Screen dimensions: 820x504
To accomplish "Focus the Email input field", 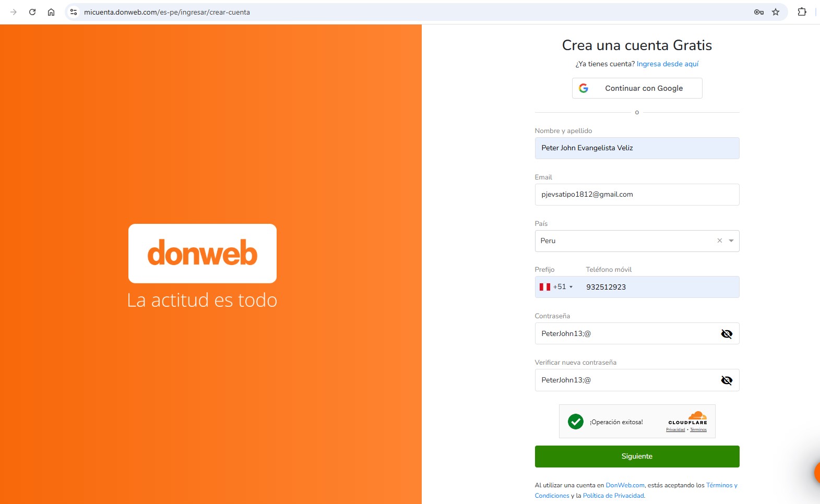I will click(x=637, y=195).
